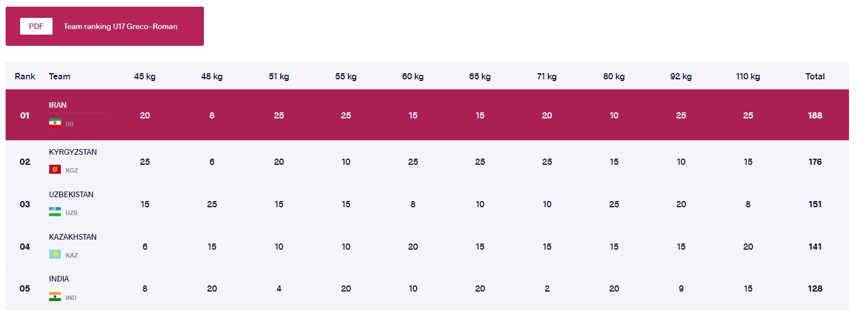Viewport: 868px width, 310px height.
Task: Click the 71 kg column header
Action: point(547,77)
